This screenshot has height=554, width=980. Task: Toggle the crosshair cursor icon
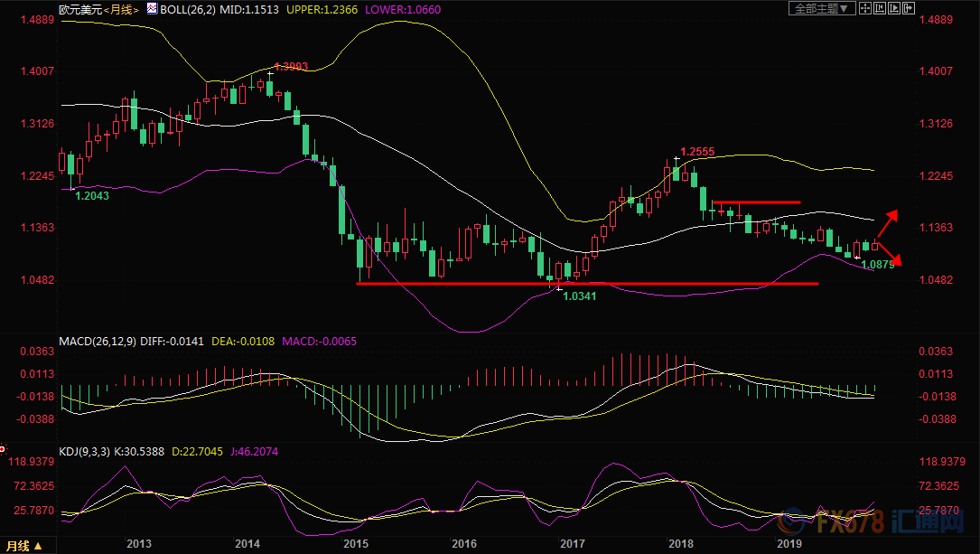pyautogui.click(x=866, y=8)
